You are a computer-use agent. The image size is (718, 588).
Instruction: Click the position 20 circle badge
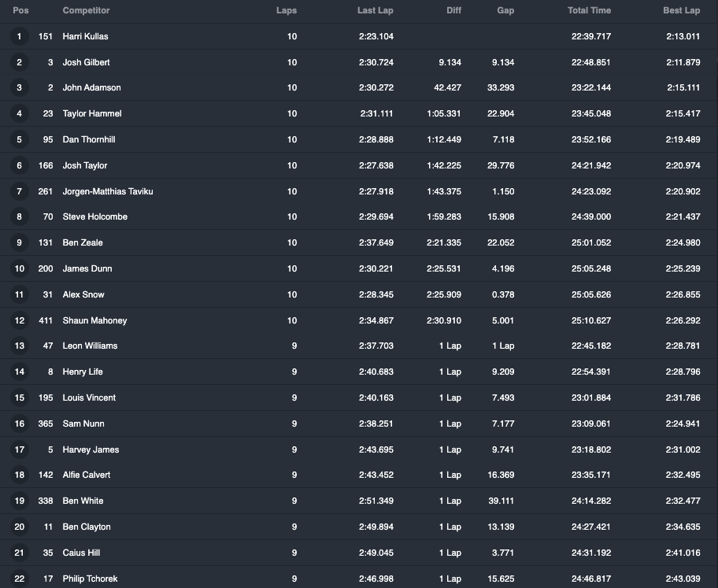(19, 527)
